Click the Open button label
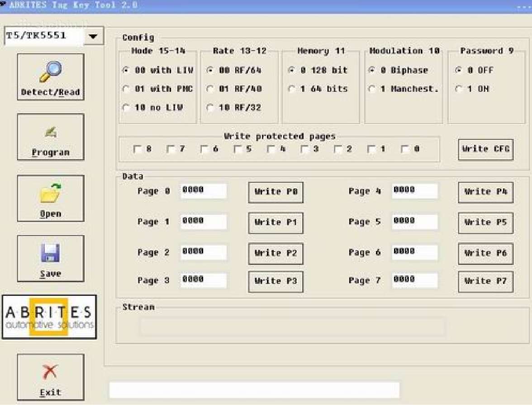The height and width of the screenshot is (407, 532). click(51, 213)
